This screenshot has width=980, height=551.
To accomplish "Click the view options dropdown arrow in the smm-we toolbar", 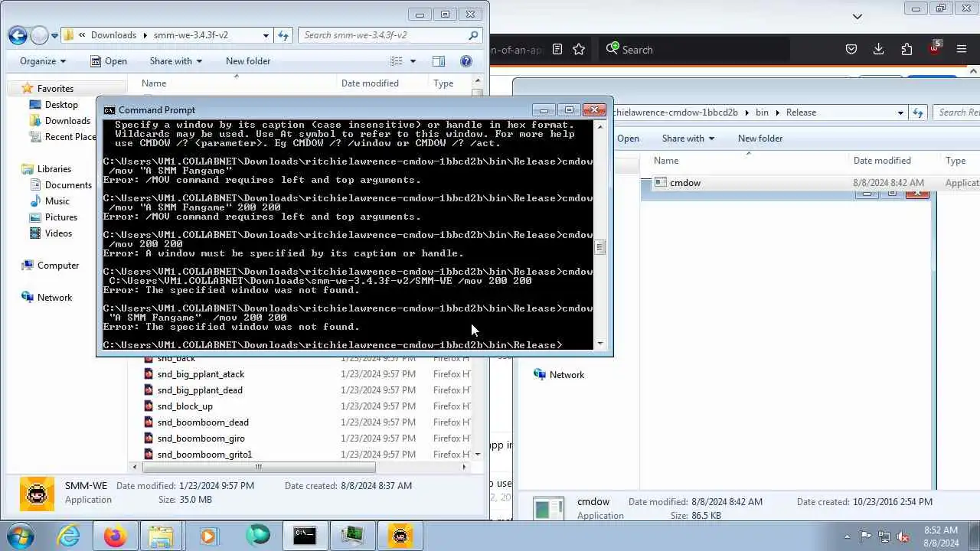I will tap(413, 61).
